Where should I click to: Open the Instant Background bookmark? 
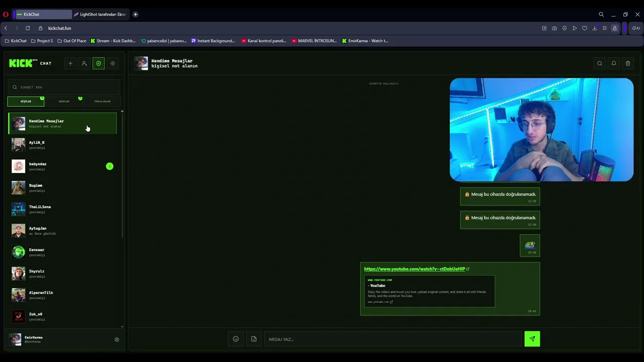coord(213,41)
